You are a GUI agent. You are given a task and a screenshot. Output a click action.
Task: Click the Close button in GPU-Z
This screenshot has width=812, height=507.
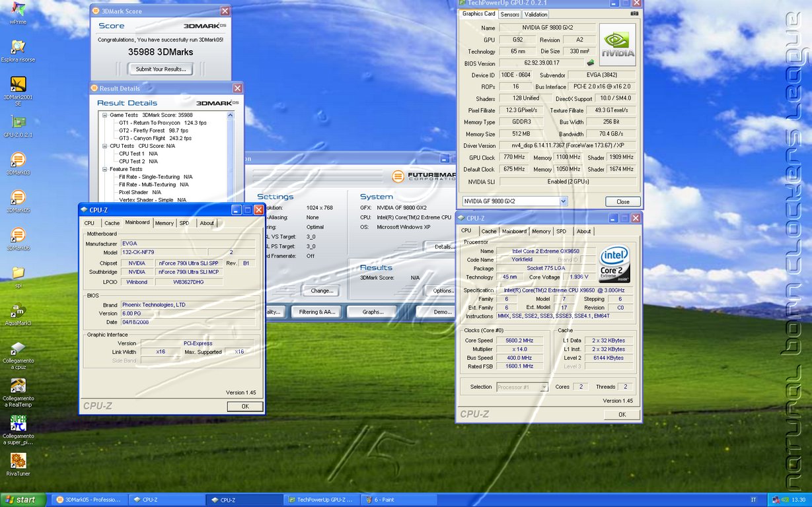[622, 201]
